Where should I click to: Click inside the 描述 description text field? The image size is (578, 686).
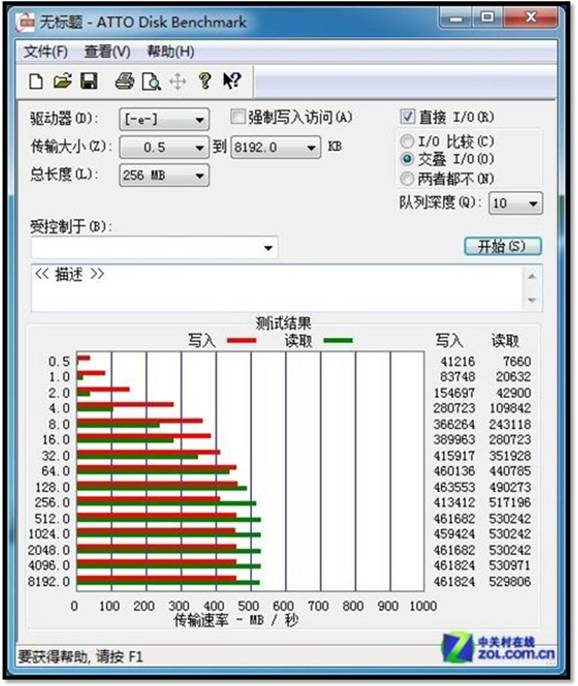(277, 288)
